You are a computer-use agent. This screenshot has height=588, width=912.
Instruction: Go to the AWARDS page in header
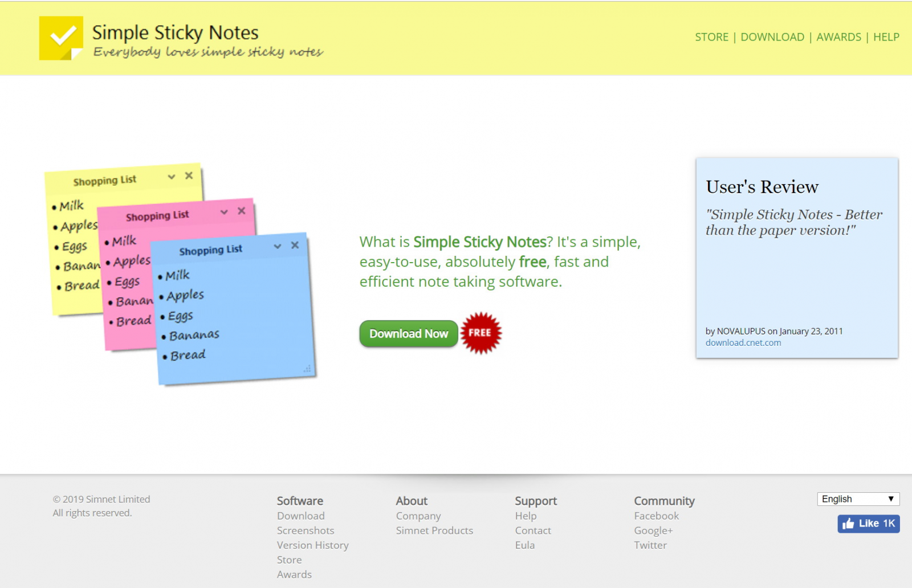838,37
